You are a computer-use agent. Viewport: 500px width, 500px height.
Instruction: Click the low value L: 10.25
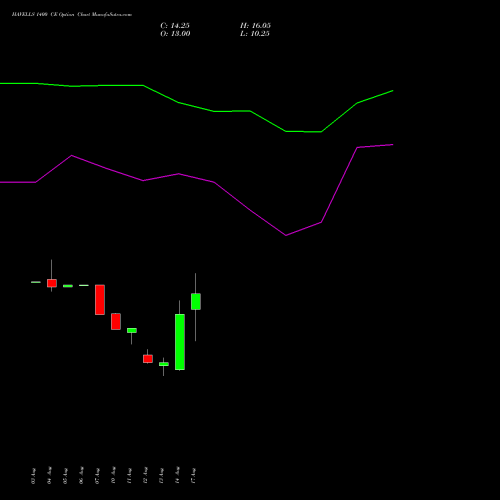pos(255,34)
